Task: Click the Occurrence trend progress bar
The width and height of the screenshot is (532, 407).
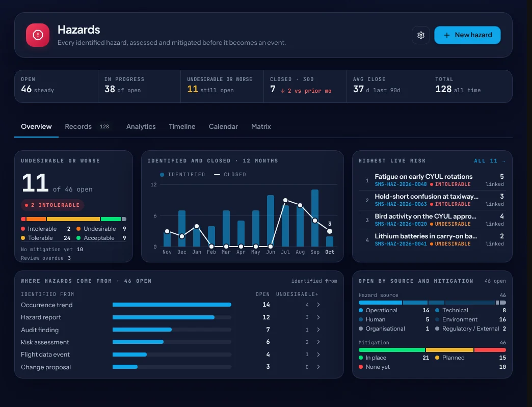Action: click(172, 305)
